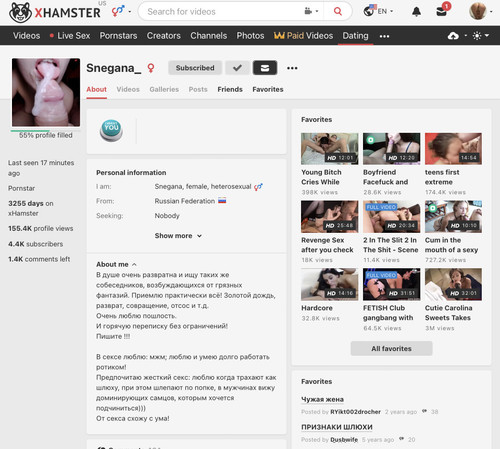500x449 pixels.
Task: Open the three-dot more menu in navigation bar
Action: click(x=384, y=36)
